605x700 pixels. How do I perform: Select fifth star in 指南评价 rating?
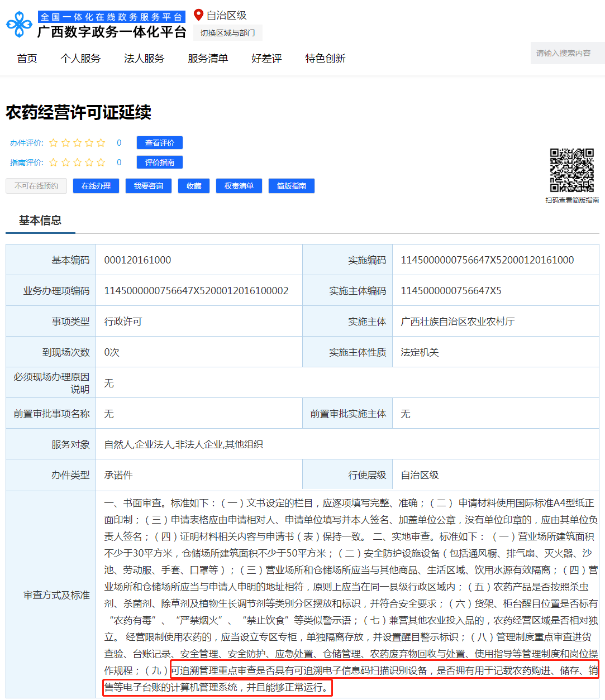(101, 162)
